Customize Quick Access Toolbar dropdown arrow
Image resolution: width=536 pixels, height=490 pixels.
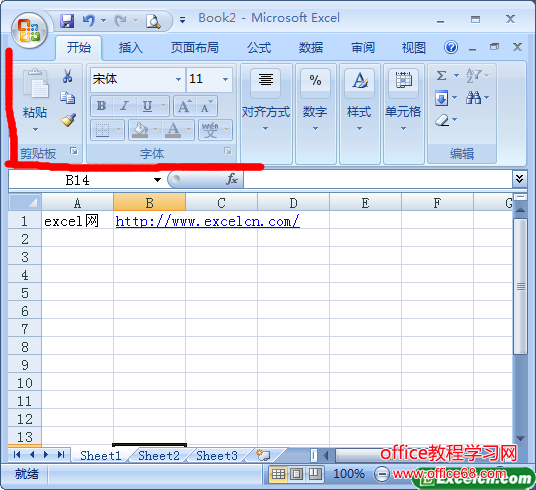(183, 21)
